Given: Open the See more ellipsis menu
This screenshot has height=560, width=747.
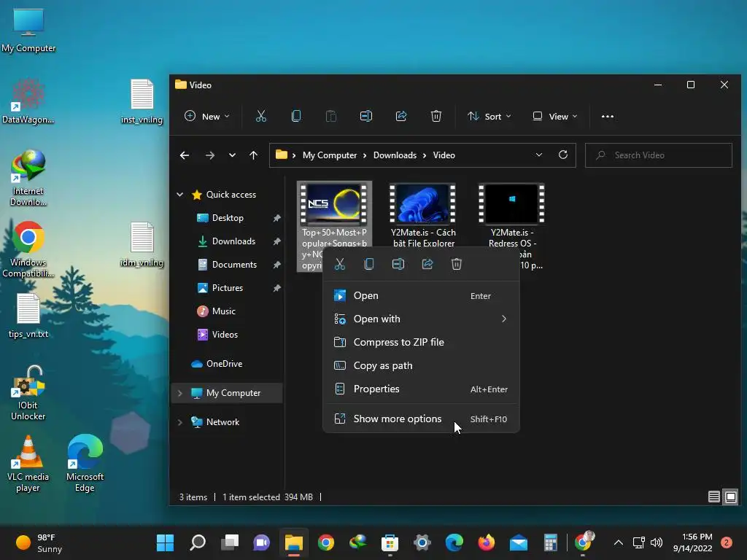Looking at the screenshot, I should (x=608, y=116).
